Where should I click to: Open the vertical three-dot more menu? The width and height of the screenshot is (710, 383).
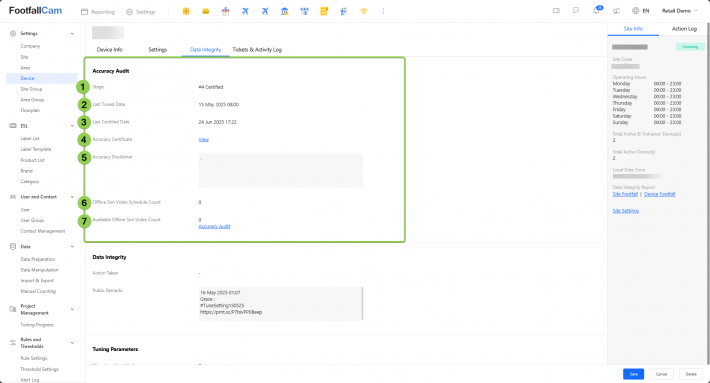coord(383,11)
